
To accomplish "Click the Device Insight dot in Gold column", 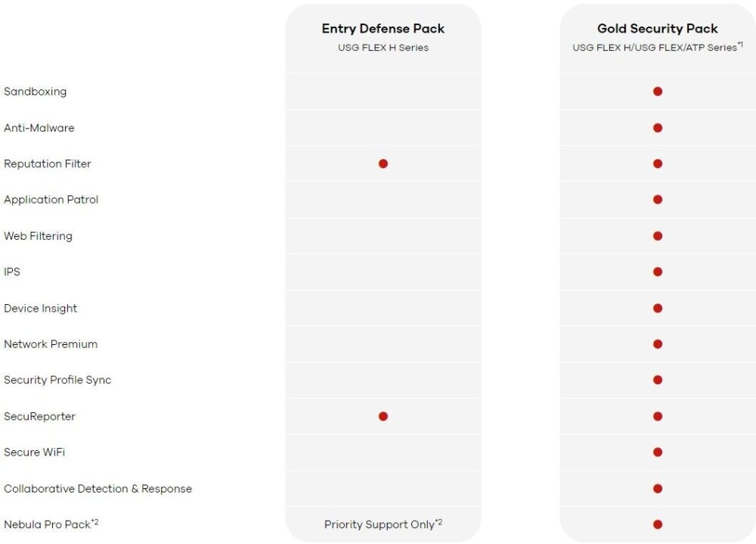I will pyautogui.click(x=657, y=308).
